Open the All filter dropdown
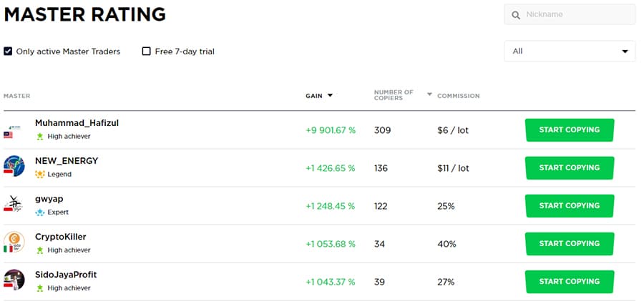The width and height of the screenshot is (644, 304). point(569,52)
